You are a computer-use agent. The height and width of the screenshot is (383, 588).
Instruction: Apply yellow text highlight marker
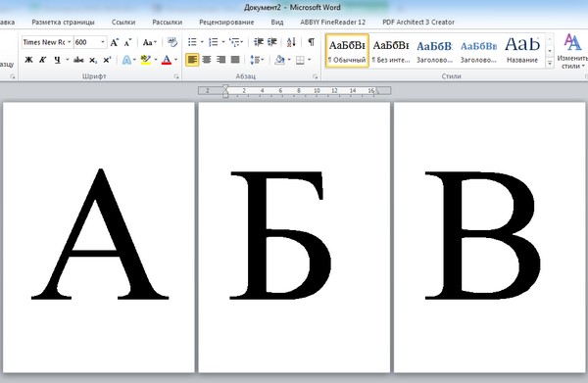coord(145,60)
